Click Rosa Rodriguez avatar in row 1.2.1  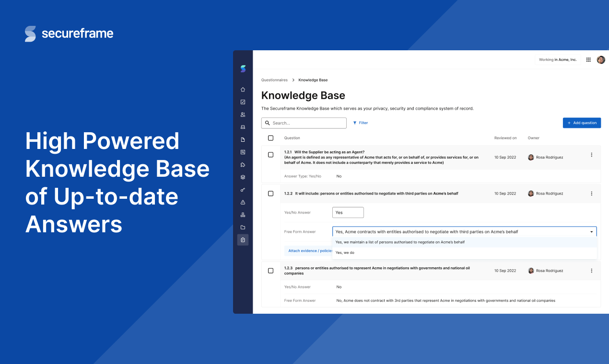pyautogui.click(x=531, y=157)
